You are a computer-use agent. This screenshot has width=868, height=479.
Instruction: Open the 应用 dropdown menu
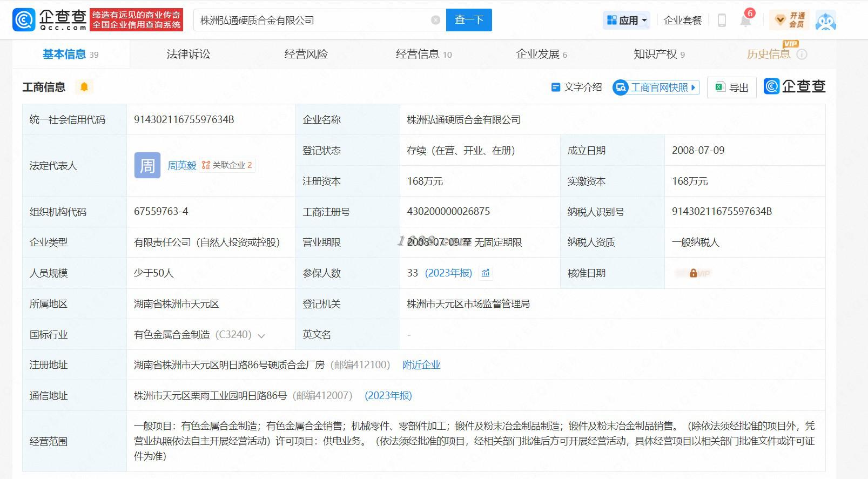pyautogui.click(x=627, y=21)
